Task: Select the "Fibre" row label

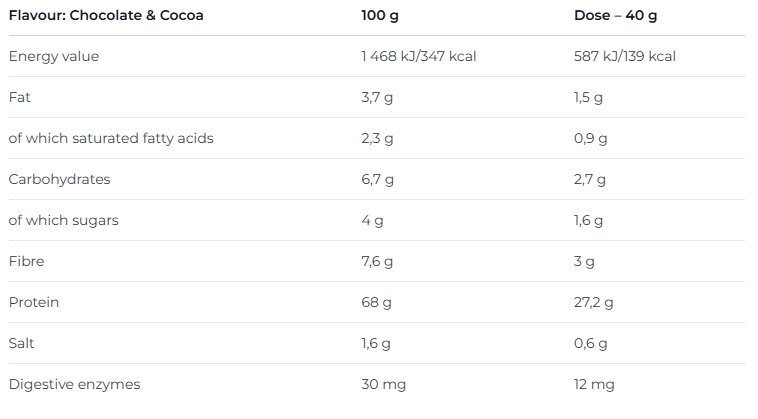Action: click(26, 261)
